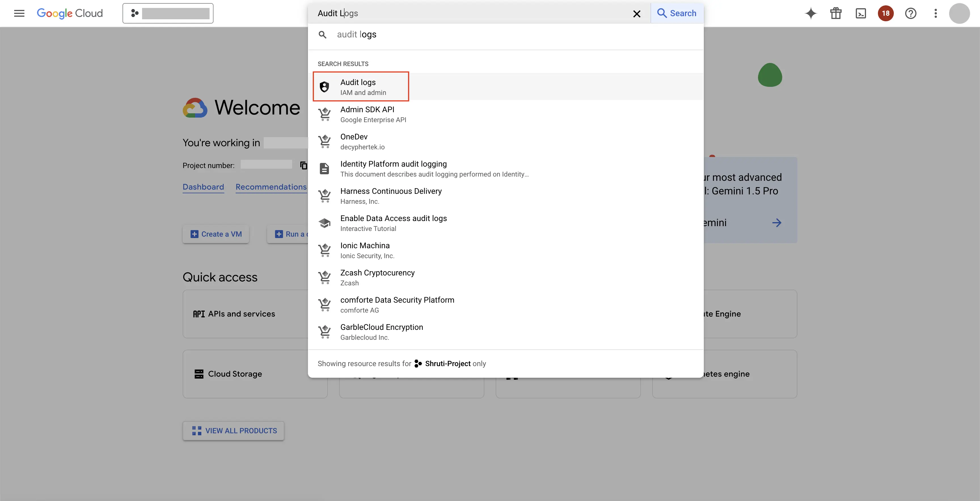Click the cart icon beside Zcash Cryptocurency
The width and height of the screenshot is (980, 501).
324,277
